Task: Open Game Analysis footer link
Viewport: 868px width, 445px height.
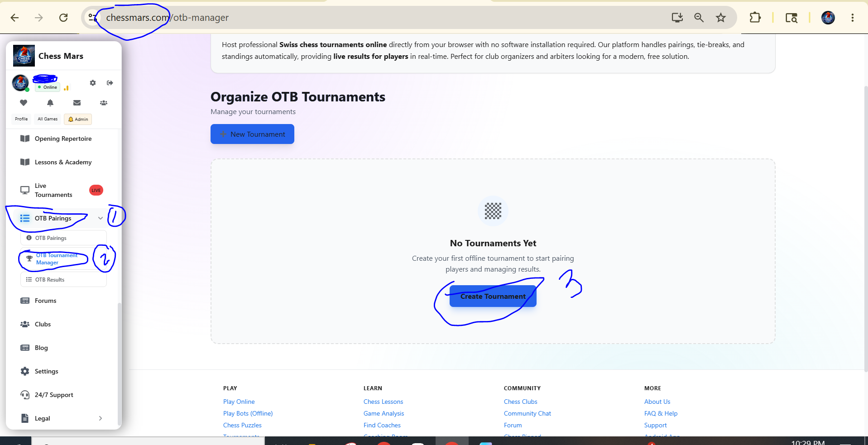Action: click(x=384, y=413)
